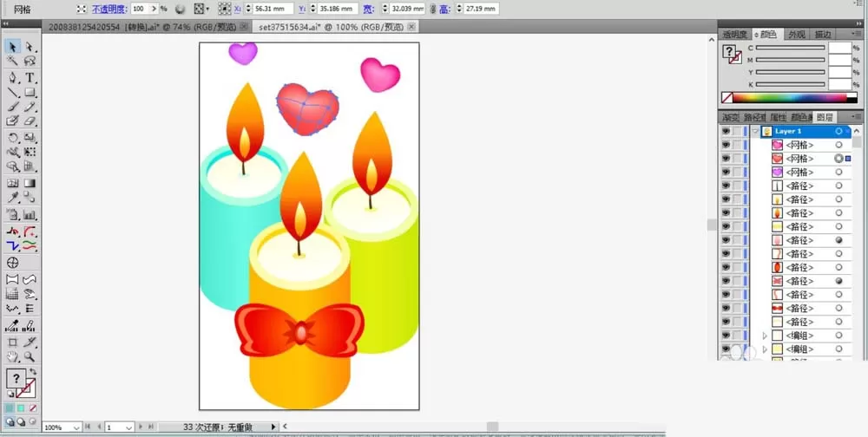Click the constrain proportions link icon
The height and width of the screenshot is (437, 868).
[433, 9]
